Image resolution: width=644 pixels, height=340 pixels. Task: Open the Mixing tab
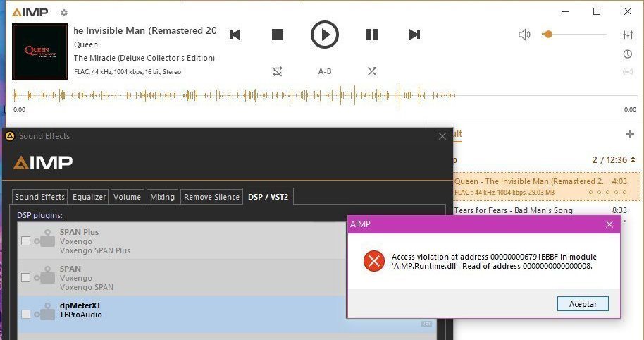(x=162, y=197)
